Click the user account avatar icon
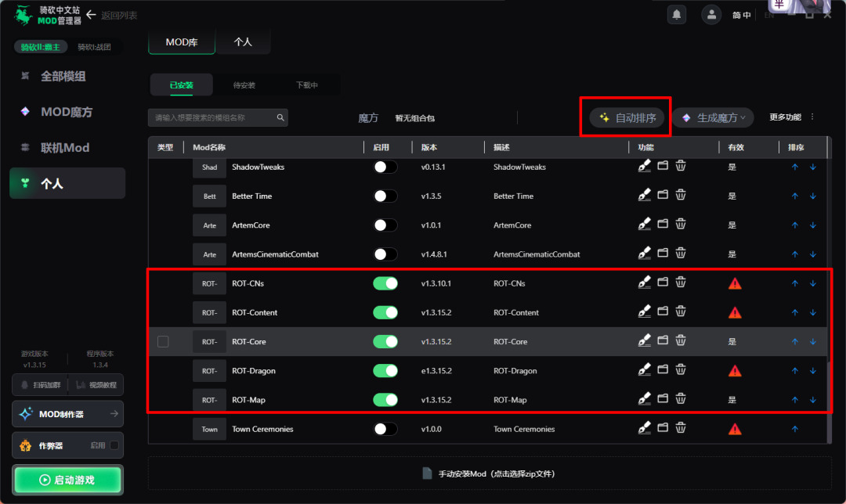 (711, 14)
